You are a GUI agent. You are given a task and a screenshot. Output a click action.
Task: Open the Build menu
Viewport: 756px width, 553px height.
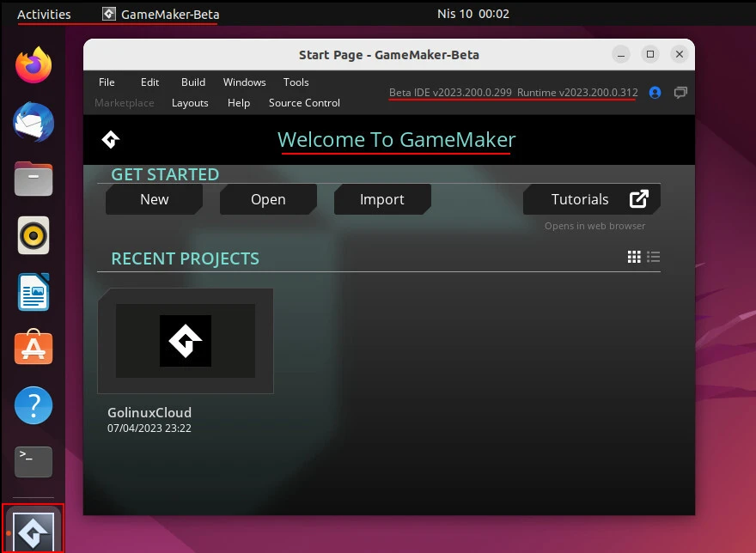click(192, 82)
